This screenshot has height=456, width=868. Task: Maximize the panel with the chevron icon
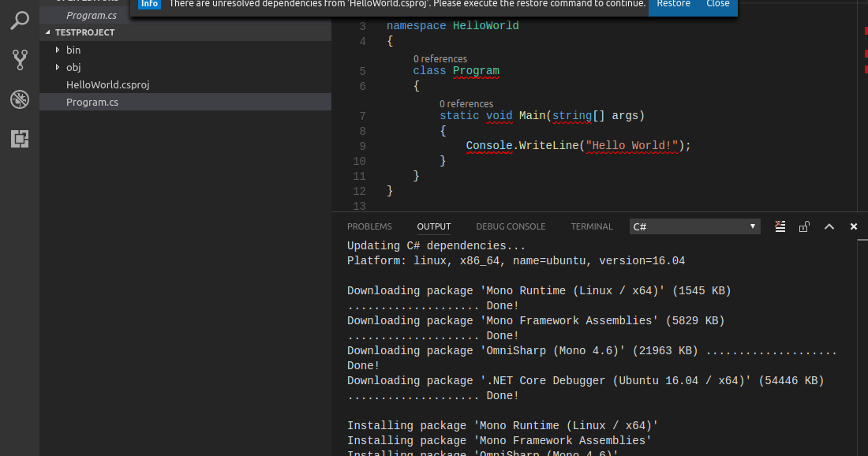tap(829, 226)
